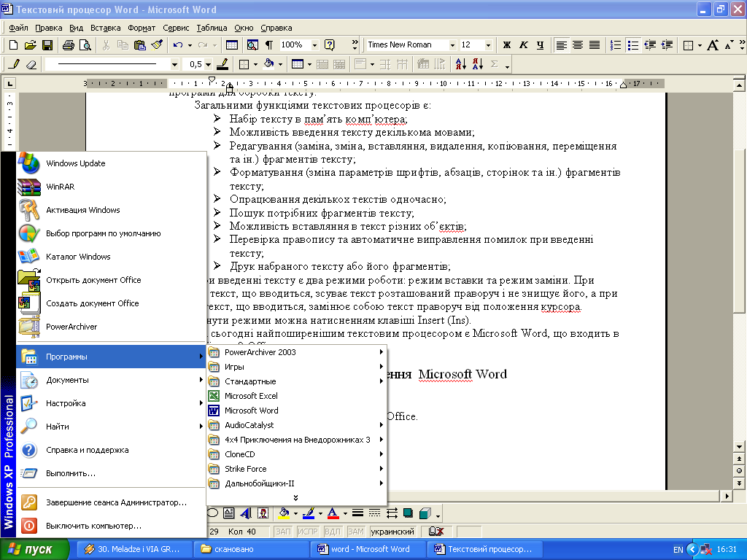Toggle Bulleted list
747x560 pixels.
point(633,44)
